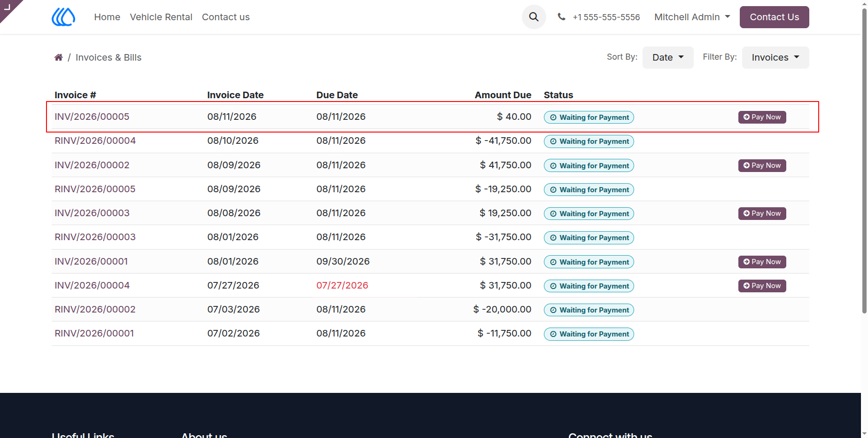Pay Now for invoice INV/2026/00001
The width and height of the screenshot is (868, 438).
point(762,262)
